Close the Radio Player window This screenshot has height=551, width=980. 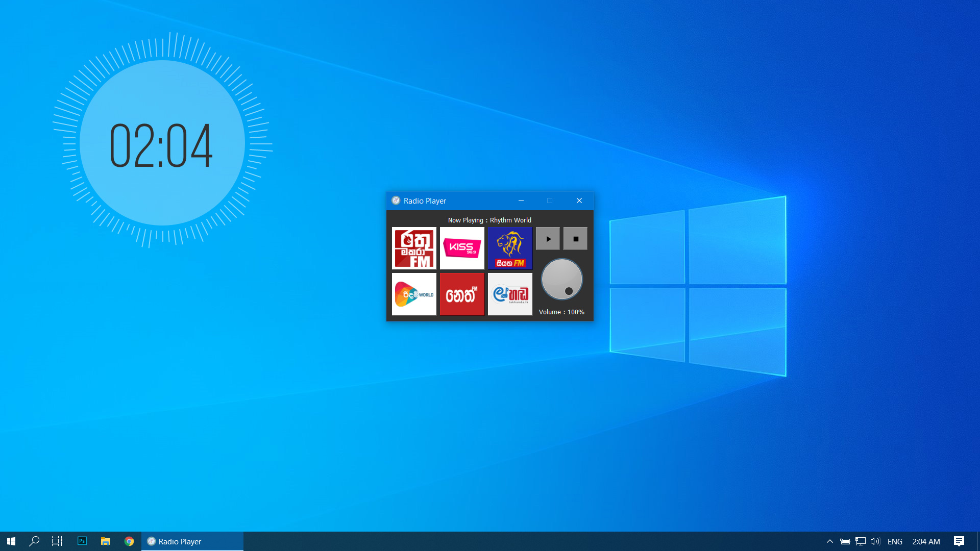click(x=579, y=201)
